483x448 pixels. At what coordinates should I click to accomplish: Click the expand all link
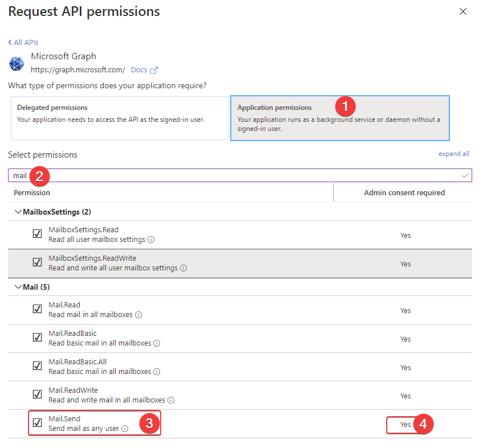(454, 154)
